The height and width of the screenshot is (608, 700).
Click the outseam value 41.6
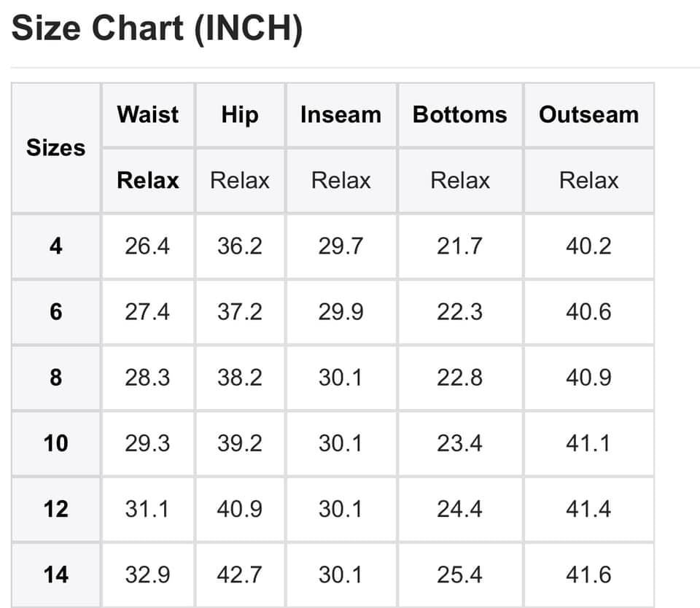pos(589,574)
